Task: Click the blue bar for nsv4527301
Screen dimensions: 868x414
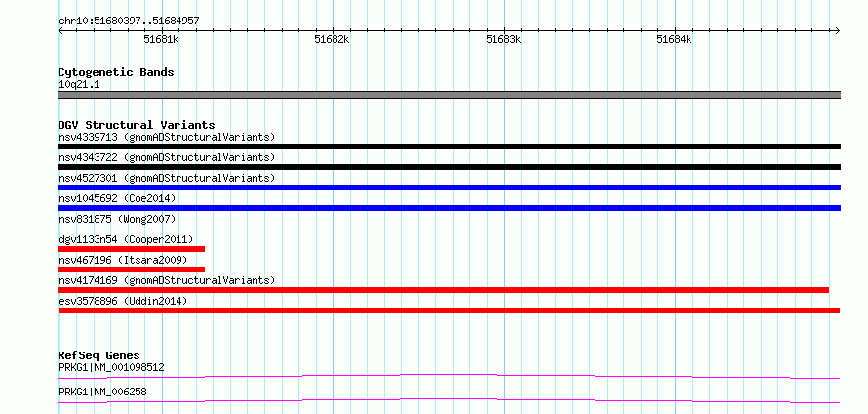Action: pos(449,187)
